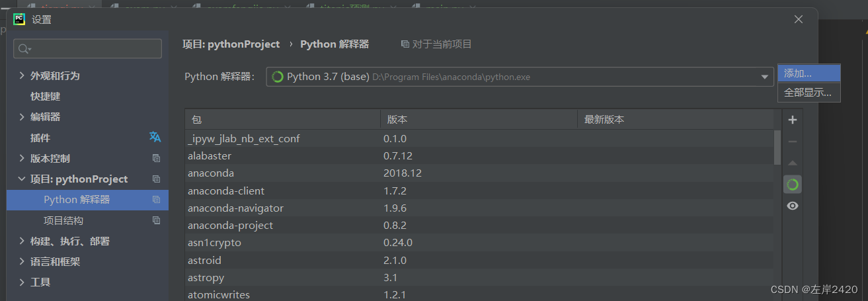Click the project-level icon beside Python 解释器

(x=157, y=199)
